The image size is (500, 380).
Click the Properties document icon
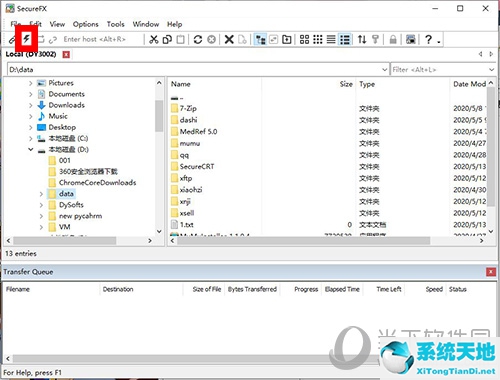coord(243,39)
